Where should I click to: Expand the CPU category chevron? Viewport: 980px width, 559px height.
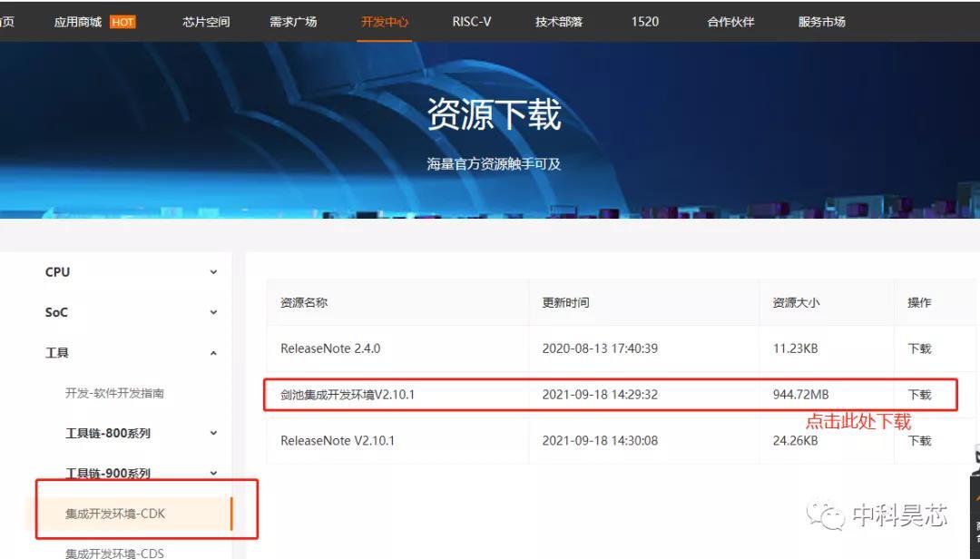coord(213,272)
